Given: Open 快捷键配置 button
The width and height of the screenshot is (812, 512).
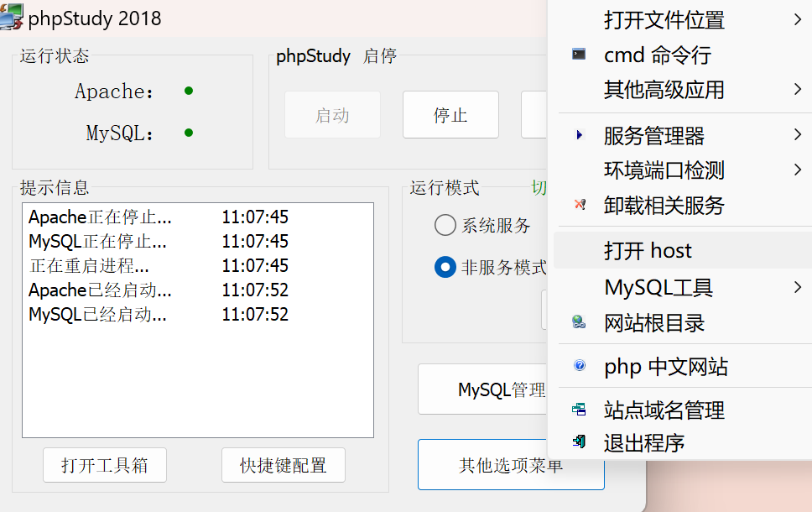Looking at the screenshot, I should [284, 465].
